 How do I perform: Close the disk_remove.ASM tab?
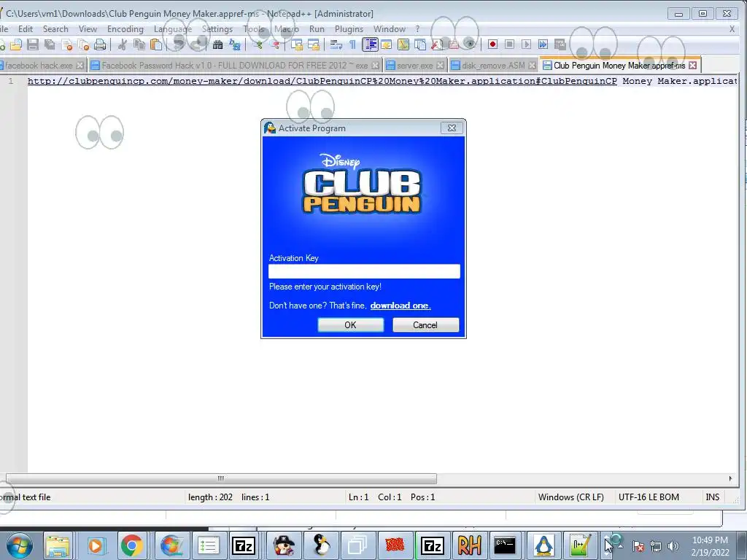[x=532, y=65]
